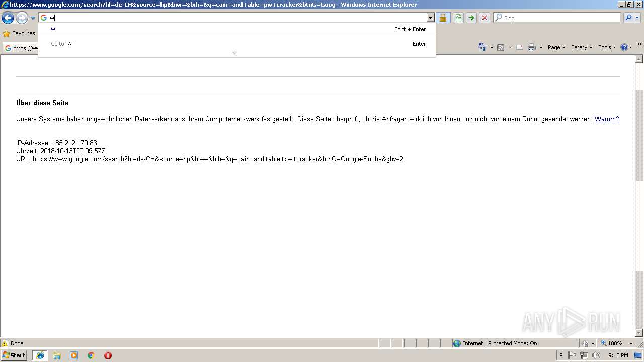
Task: Open the recent pages dropdown arrow
Action: [33, 18]
